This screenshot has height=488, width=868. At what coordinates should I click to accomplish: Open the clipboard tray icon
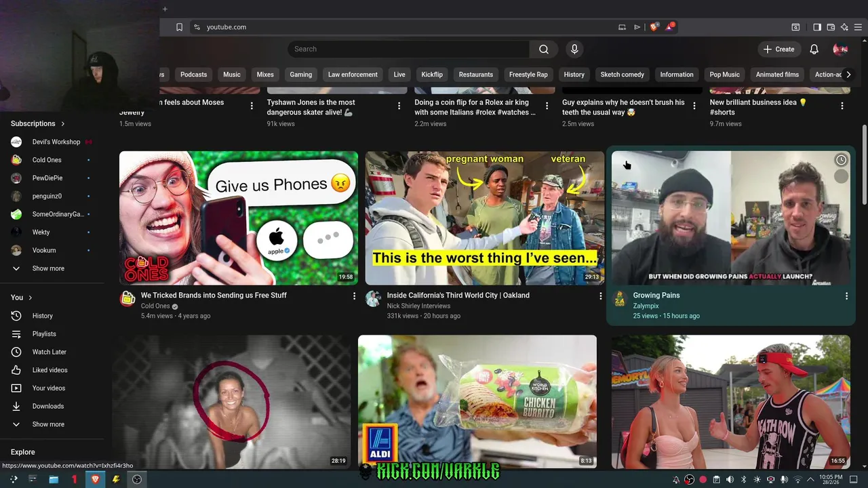pyautogui.click(x=716, y=479)
